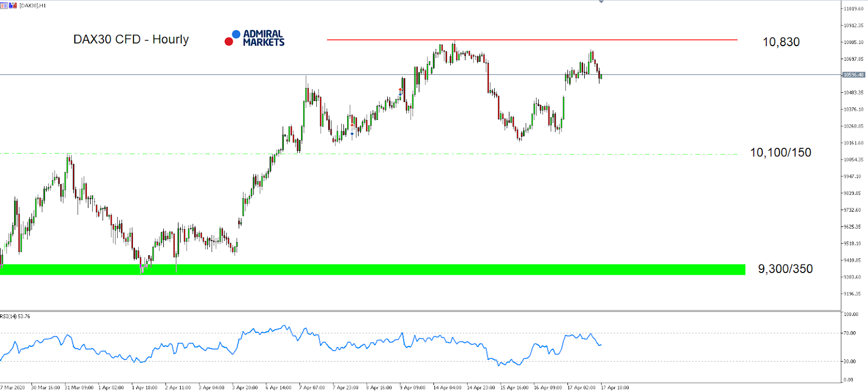The width and height of the screenshot is (868, 392).
Task: Click price axis value 10054.35
Action: [x=853, y=160]
